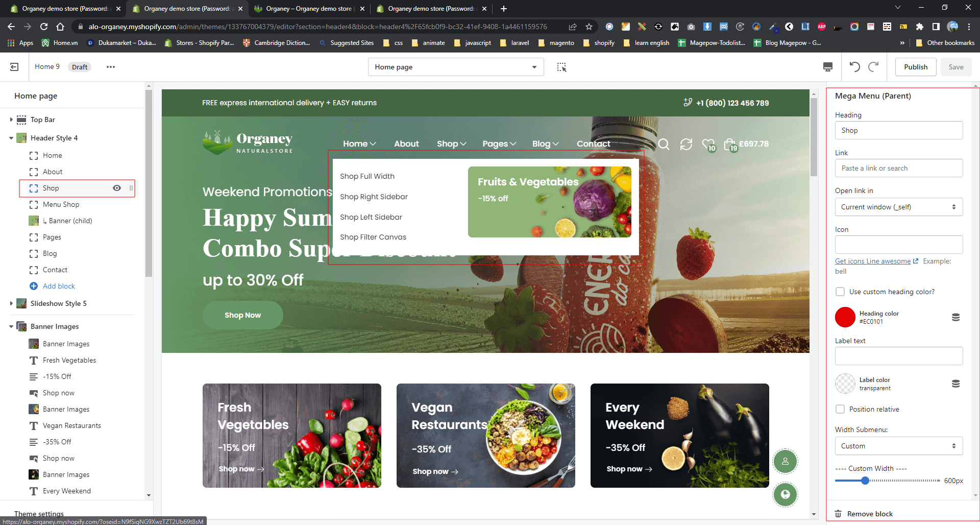
Task: Open the Home page template dropdown
Action: pyautogui.click(x=455, y=67)
